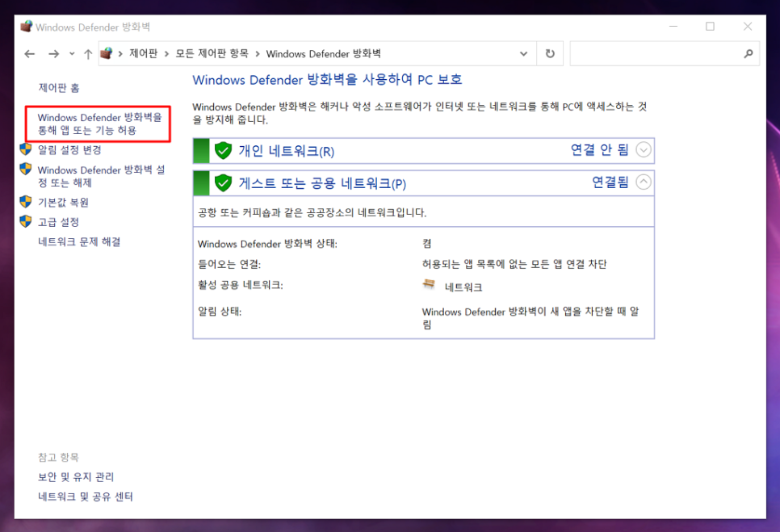Screen dimensions: 780x532
Task: Close the Windows Defender 방화벽 window
Action: (x=748, y=27)
